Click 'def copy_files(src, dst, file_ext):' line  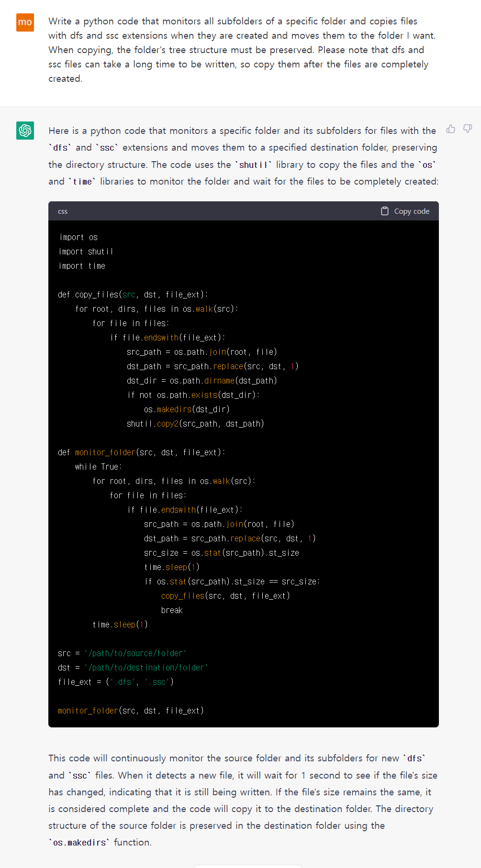133,295
